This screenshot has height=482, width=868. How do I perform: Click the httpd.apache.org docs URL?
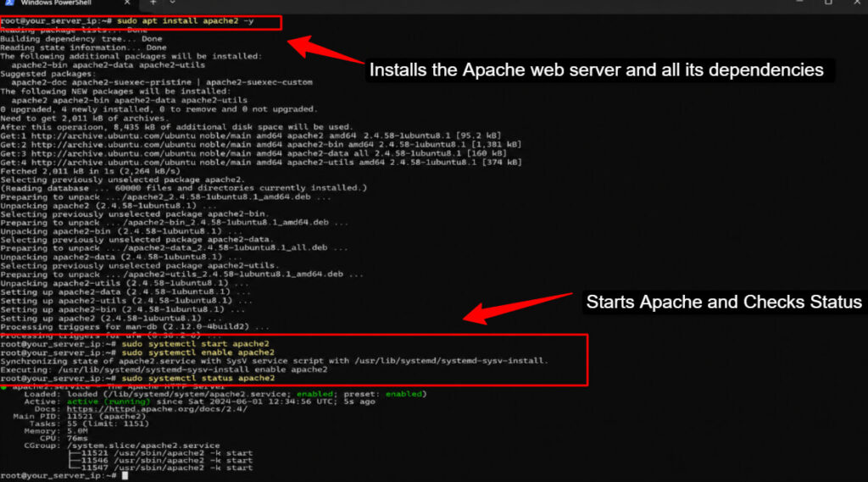(x=157, y=409)
